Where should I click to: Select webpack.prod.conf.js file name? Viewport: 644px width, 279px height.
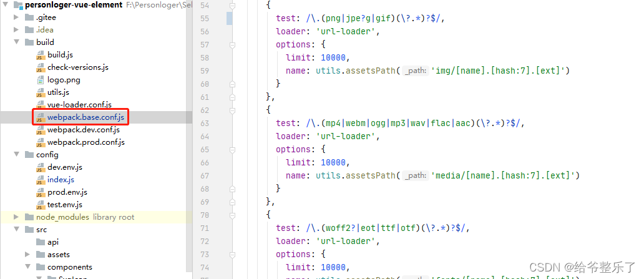(x=86, y=142)
